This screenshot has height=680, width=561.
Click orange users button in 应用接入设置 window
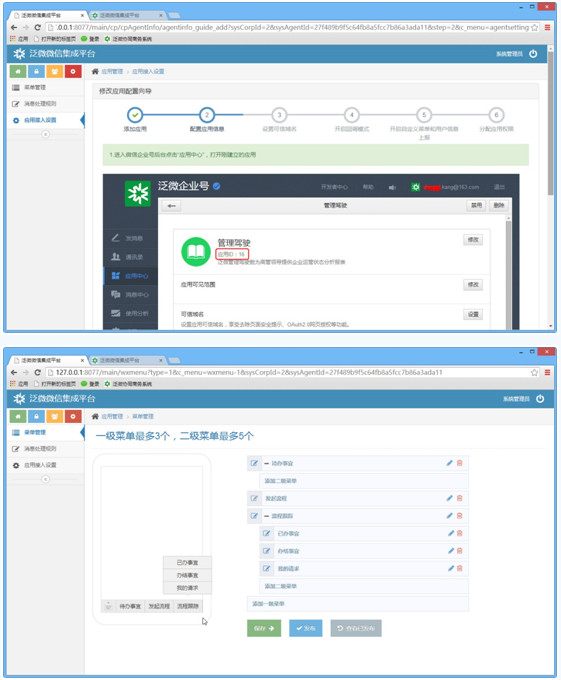[55, 71]
